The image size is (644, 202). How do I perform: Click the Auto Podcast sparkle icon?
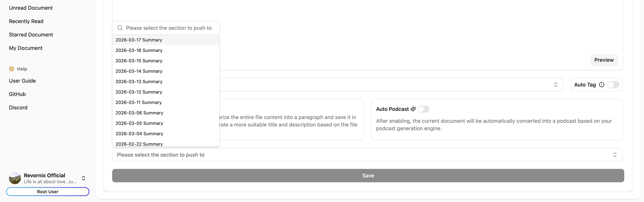tap(413, 109)
